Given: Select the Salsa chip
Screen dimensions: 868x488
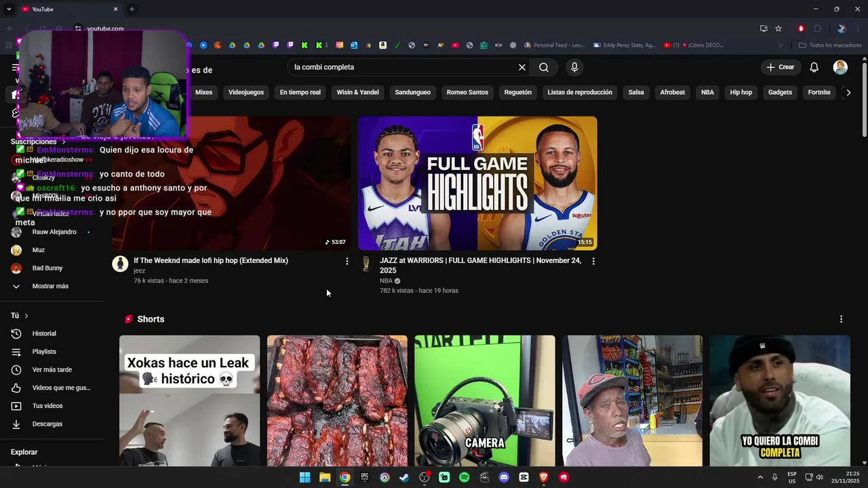Looking at the screenshot, I should [636, 92].
